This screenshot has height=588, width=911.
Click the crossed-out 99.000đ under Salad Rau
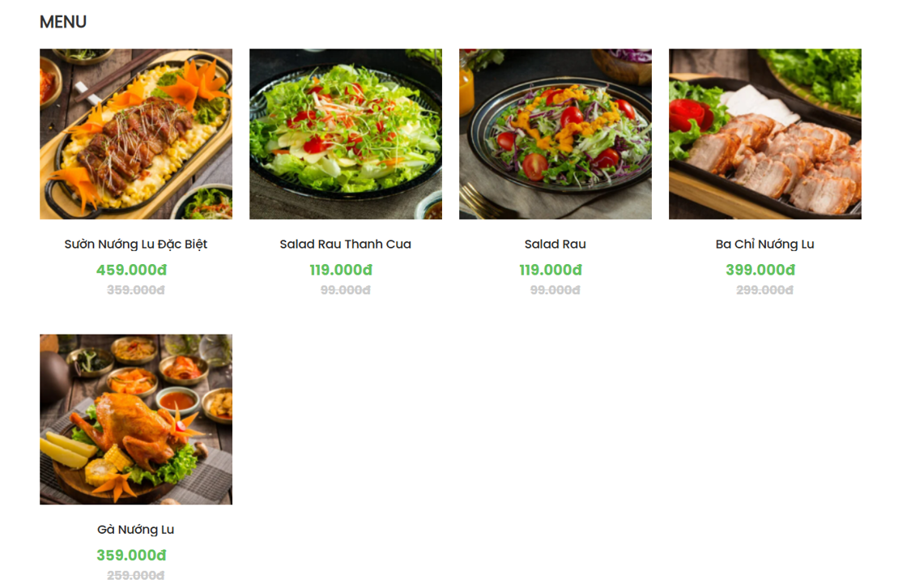[555, 290]
